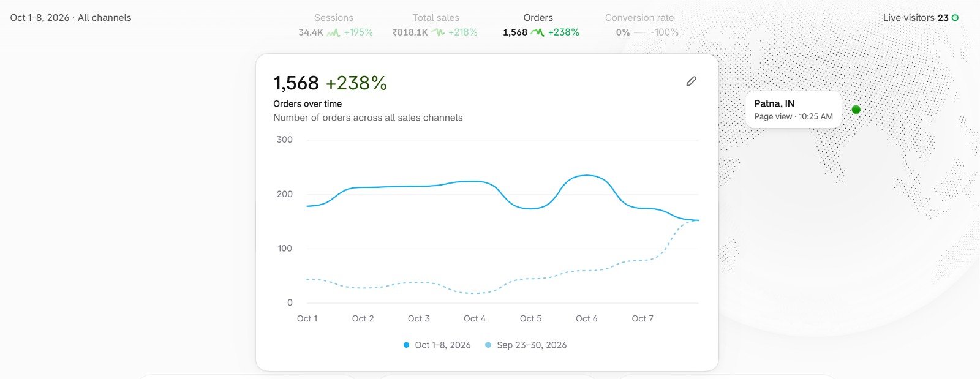
Task: Select the Total sales metric tab
Action: pos(435,25)
